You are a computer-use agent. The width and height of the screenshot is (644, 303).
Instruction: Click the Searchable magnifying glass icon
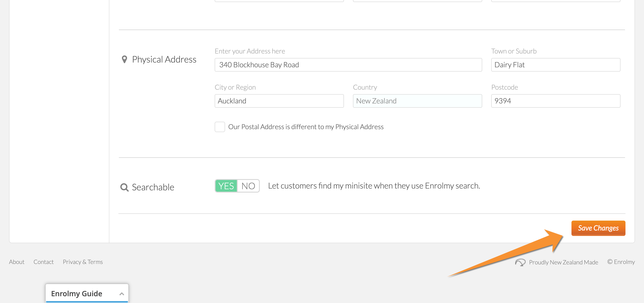(124, 187)
